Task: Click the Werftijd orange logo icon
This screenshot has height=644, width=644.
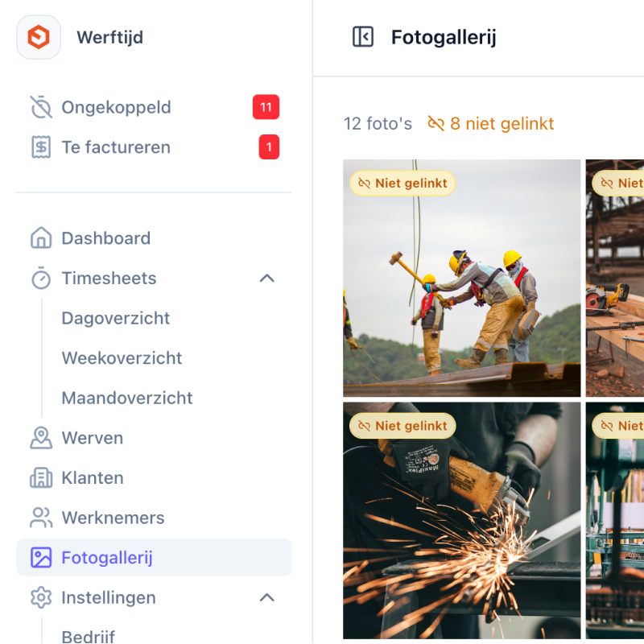Action: (x=39, y=37)
